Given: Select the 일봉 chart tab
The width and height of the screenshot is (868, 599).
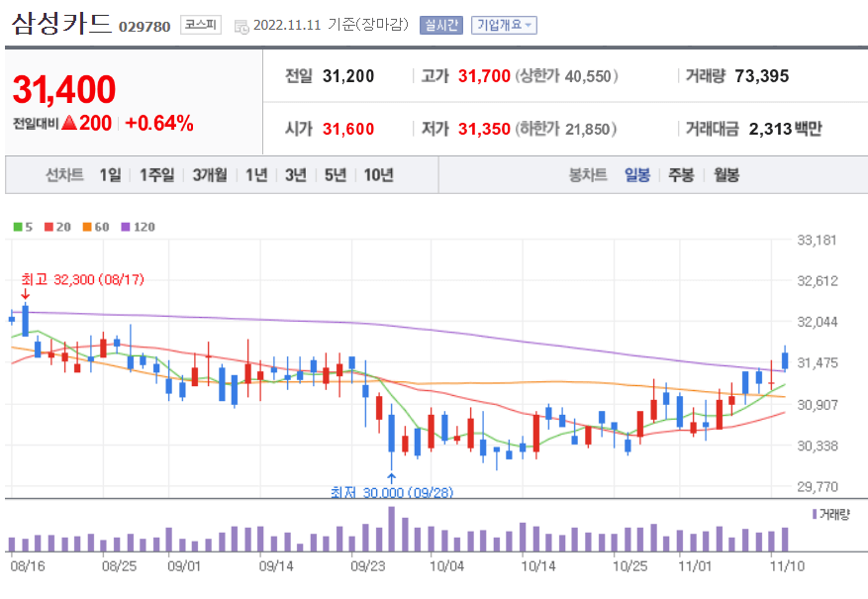Looking at the screenshot, I should (639, 174).
